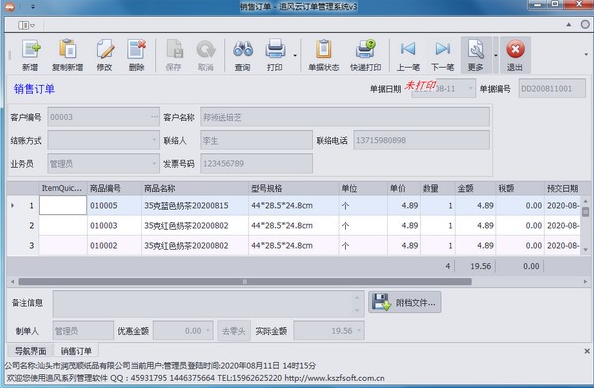Open the 优惠金额 dropdown arrow
Viewport: 594px width, 388px height.
[208, 330]
